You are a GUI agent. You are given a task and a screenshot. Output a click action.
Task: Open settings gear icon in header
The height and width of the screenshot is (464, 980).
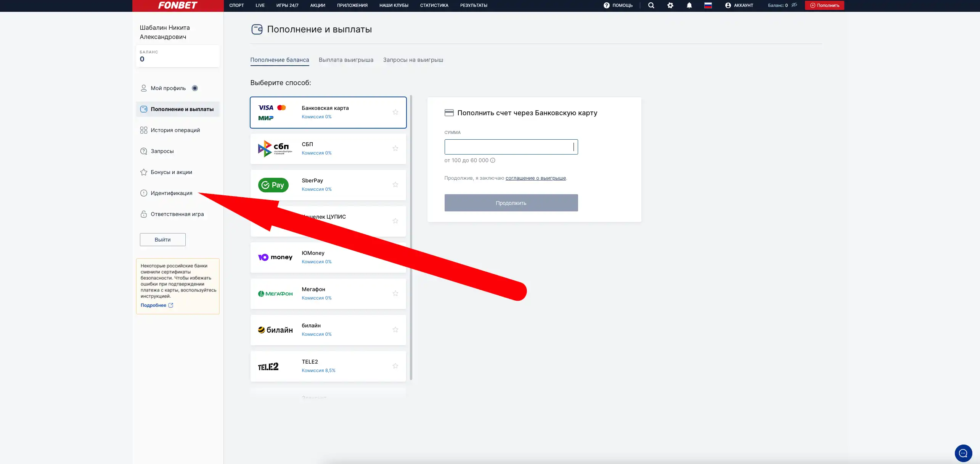click(670, 5)
